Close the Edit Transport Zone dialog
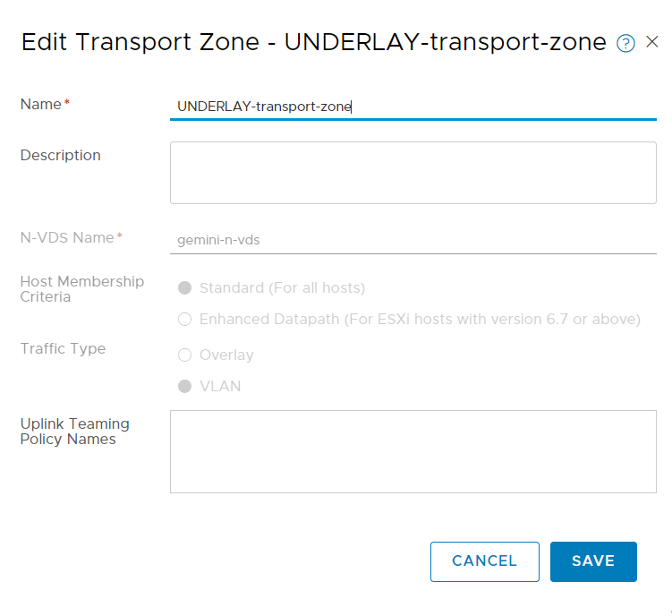 click(652, 42)
